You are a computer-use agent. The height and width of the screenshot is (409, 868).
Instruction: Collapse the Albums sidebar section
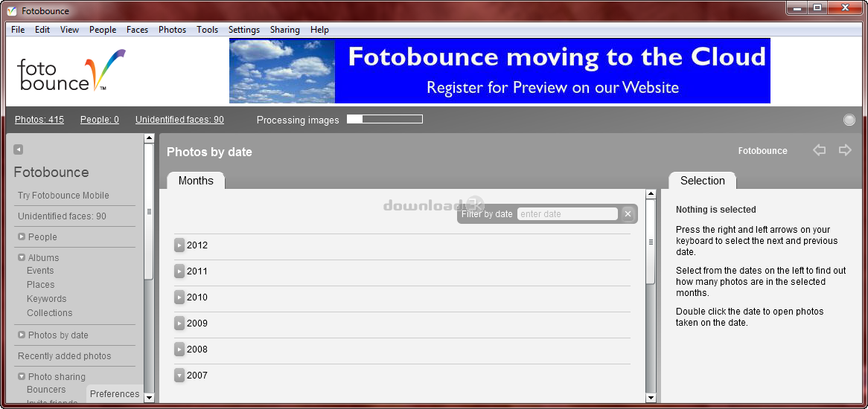point(22,257)
